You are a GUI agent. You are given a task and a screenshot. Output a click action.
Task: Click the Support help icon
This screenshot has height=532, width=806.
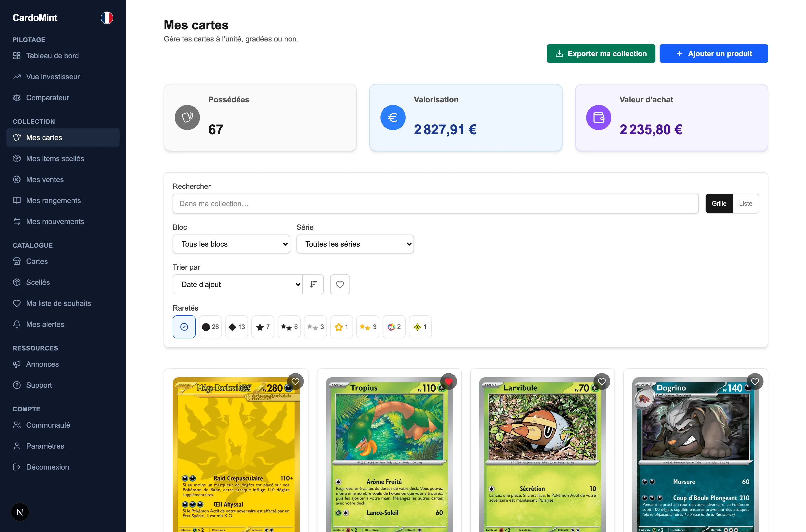tap(17, 385)
